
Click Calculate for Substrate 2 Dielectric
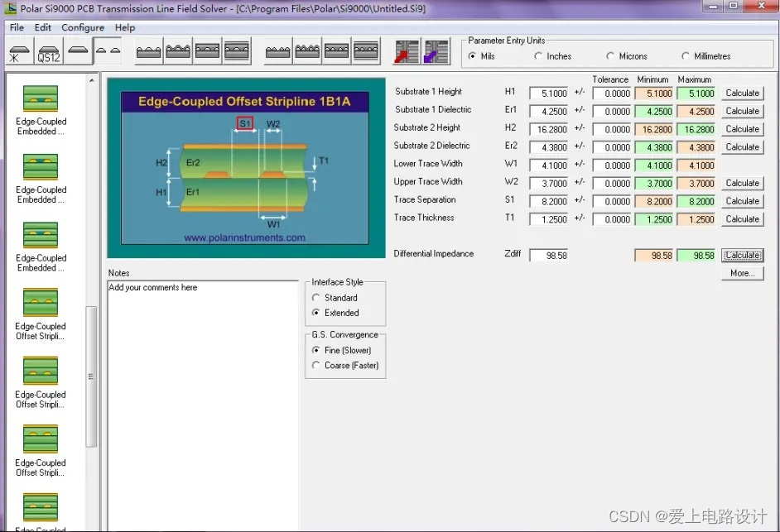pyautogui.click(x=742, y=146)
